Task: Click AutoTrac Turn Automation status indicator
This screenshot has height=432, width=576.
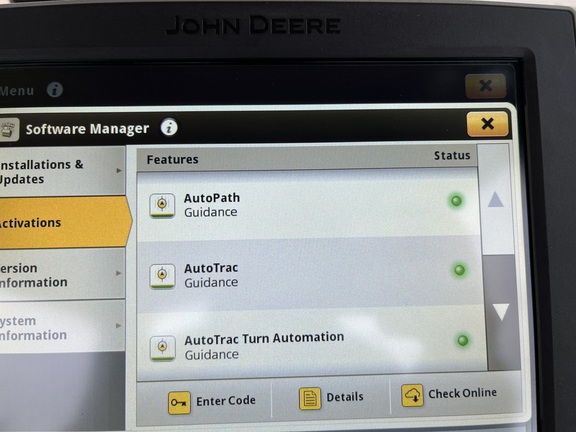Action: 462,340
